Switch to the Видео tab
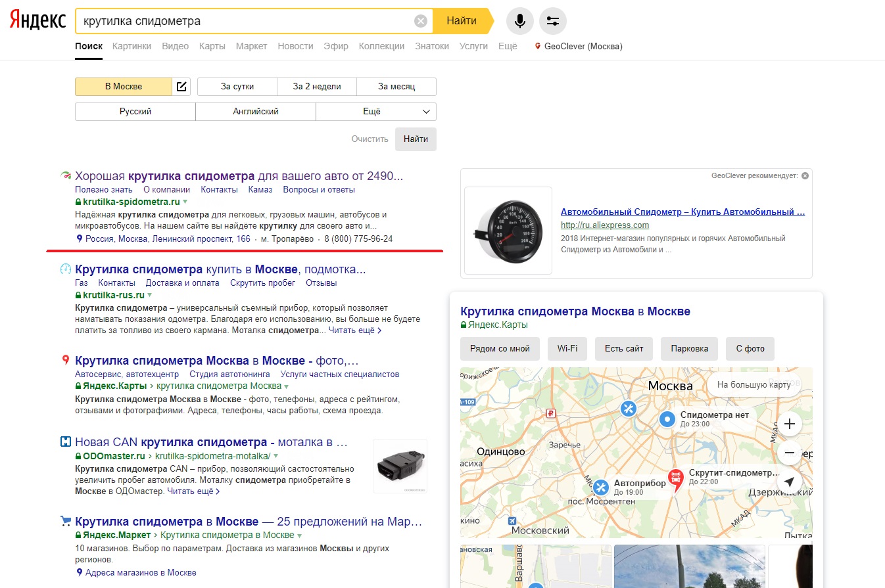This screenshot has width=885, height=588. [175, 46]
